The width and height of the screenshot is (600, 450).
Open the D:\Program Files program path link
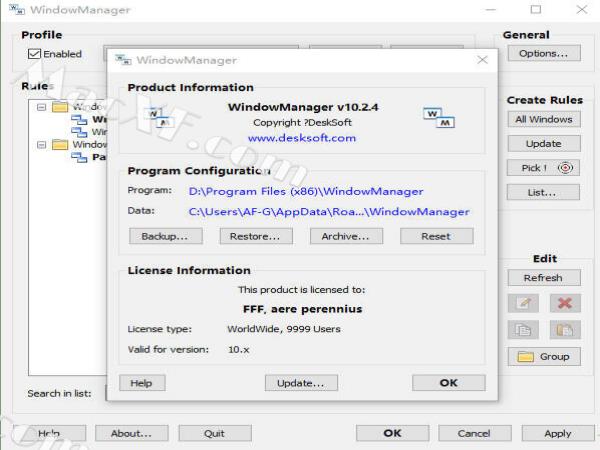click(x=306, y=191)
